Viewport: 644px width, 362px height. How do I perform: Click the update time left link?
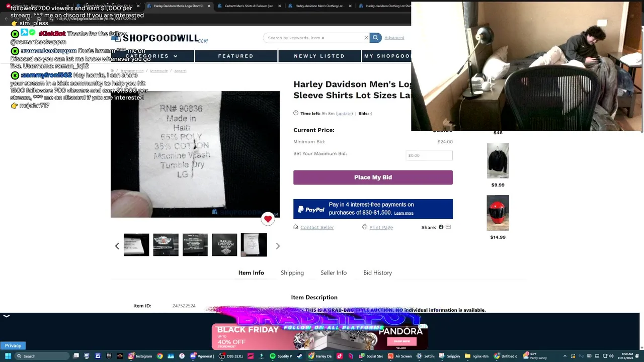click(x=344, y=114)
